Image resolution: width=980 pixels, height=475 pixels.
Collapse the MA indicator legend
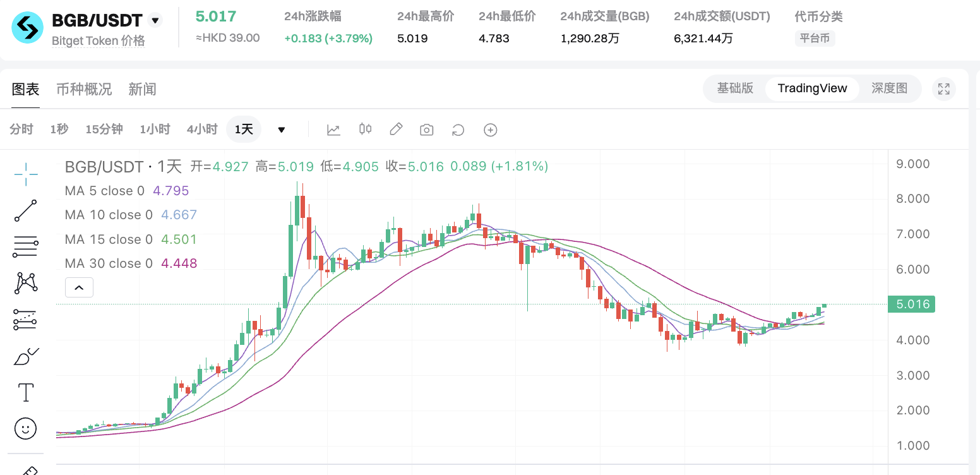point(79,287)
